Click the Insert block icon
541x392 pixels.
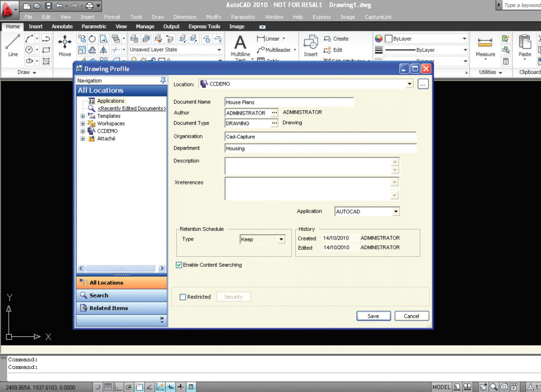311,46
